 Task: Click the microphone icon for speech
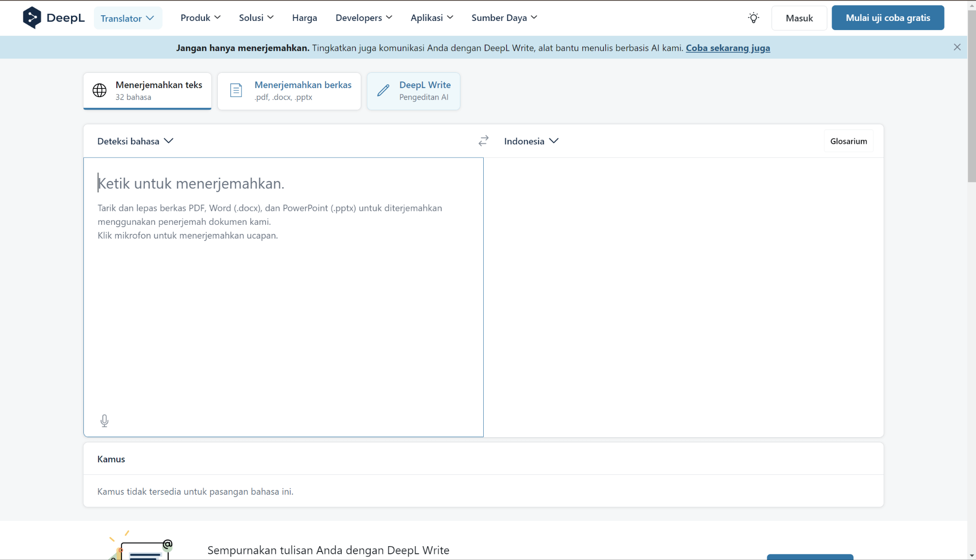click(x=104, y=420)
